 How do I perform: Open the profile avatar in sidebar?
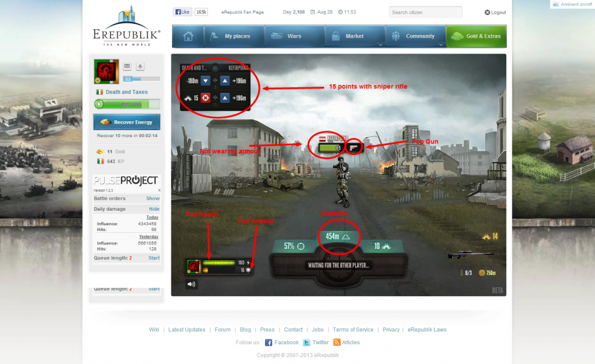(x=106, y=71)
